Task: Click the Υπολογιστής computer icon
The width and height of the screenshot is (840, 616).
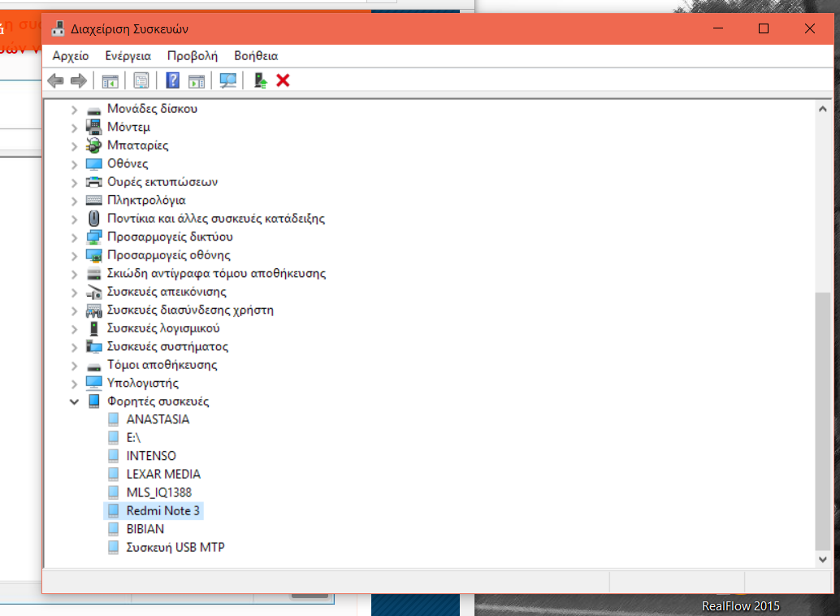Action: (93, 383)
